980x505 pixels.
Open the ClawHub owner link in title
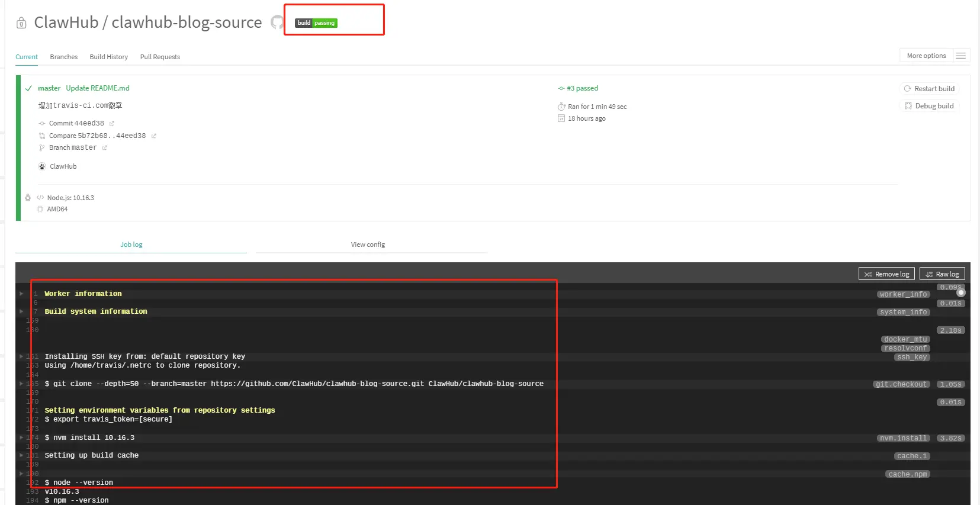coord(66,22)
